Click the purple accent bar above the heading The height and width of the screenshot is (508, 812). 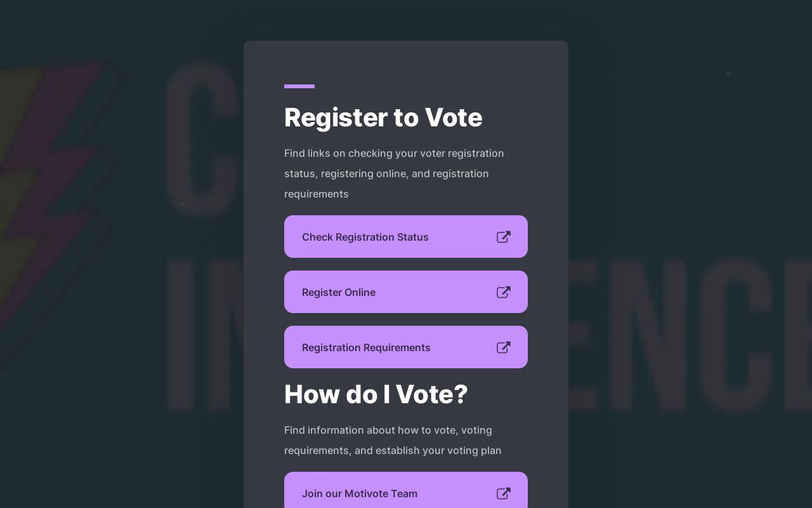pos(299,86)
